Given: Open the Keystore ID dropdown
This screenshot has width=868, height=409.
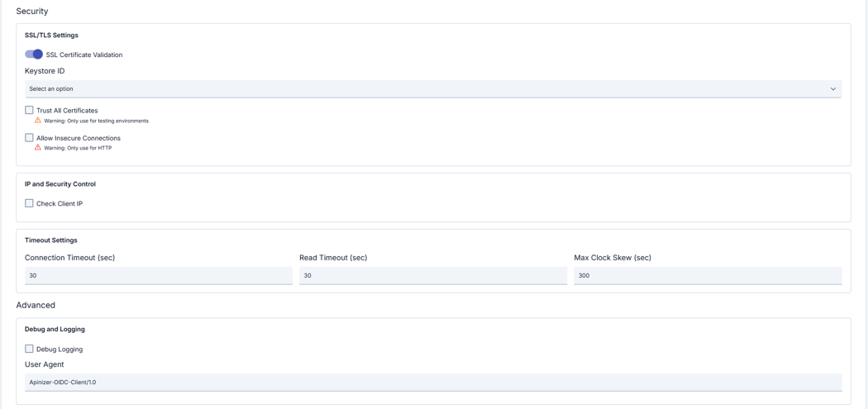Looking at the screenshot, I should pos(433,88).
